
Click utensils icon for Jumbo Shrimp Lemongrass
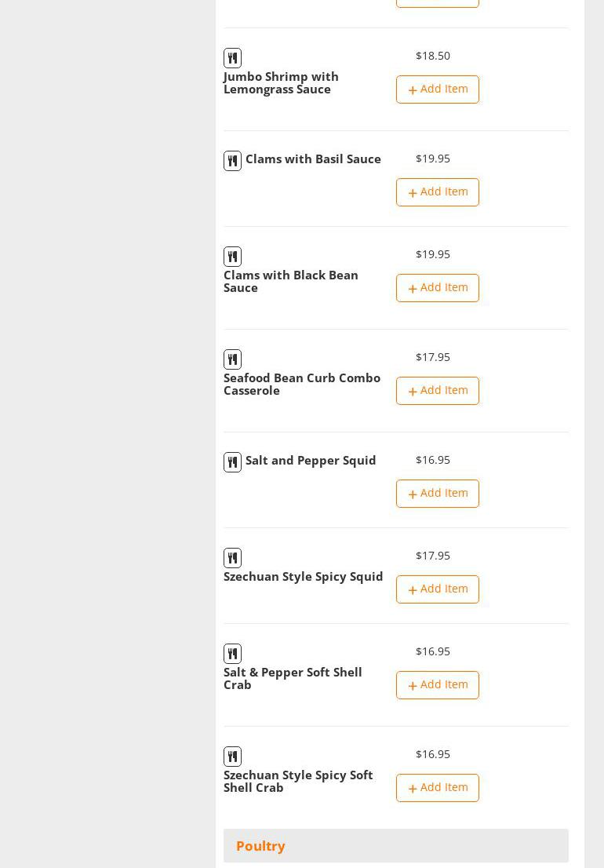point(232,58)
